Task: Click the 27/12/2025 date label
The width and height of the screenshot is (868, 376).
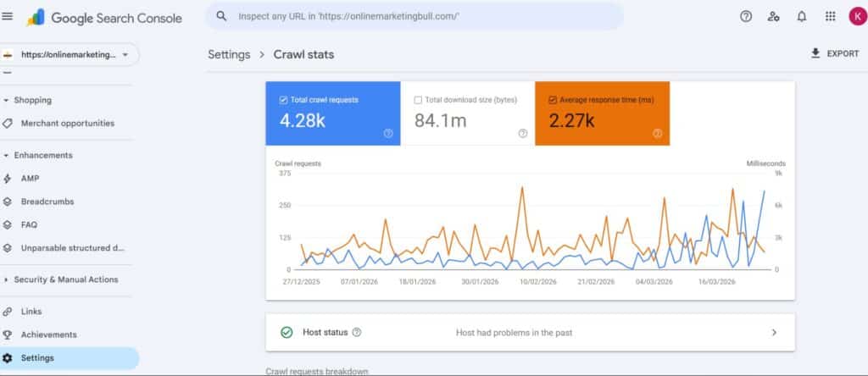Action: [301, 281]
